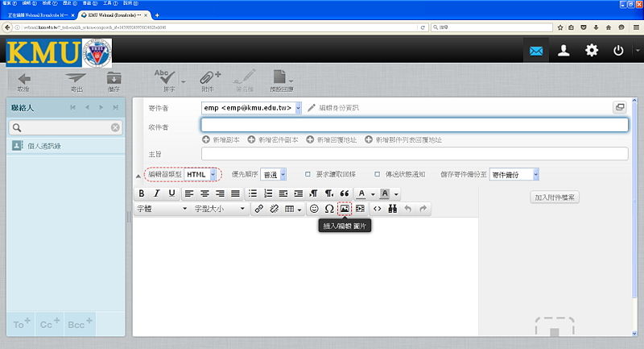Log out using the power icon
Viewport: 644px width, 349px height.
[x=618, y=51]
